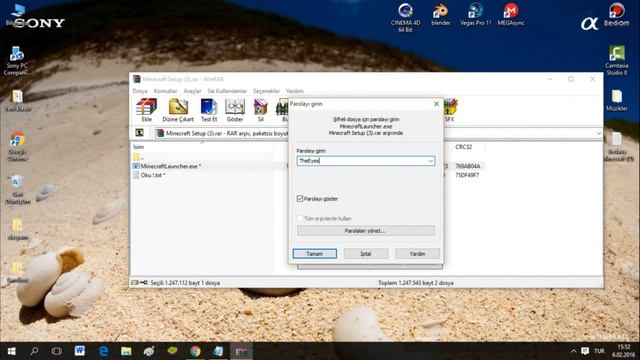Open the Action Center notification icon
Viewport: 640px width, 360px height.
click(x=585, y=351)
